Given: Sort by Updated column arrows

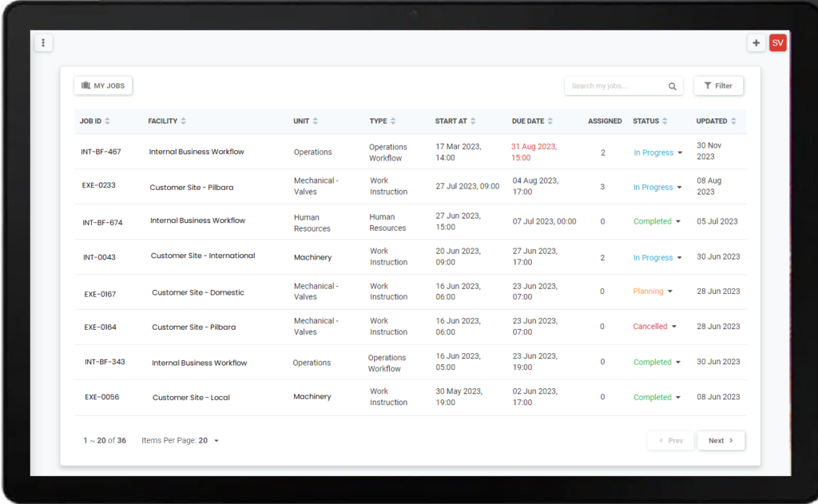Looking at the screenshot, I should coord(734,121).
